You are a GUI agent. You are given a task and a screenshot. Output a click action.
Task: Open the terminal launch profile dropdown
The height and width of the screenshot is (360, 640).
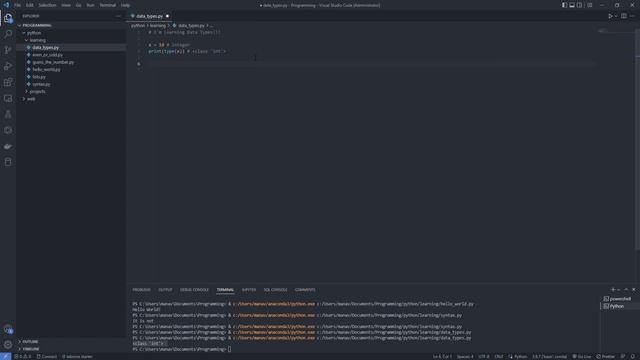pyautogui.click(x=618, y=289)
